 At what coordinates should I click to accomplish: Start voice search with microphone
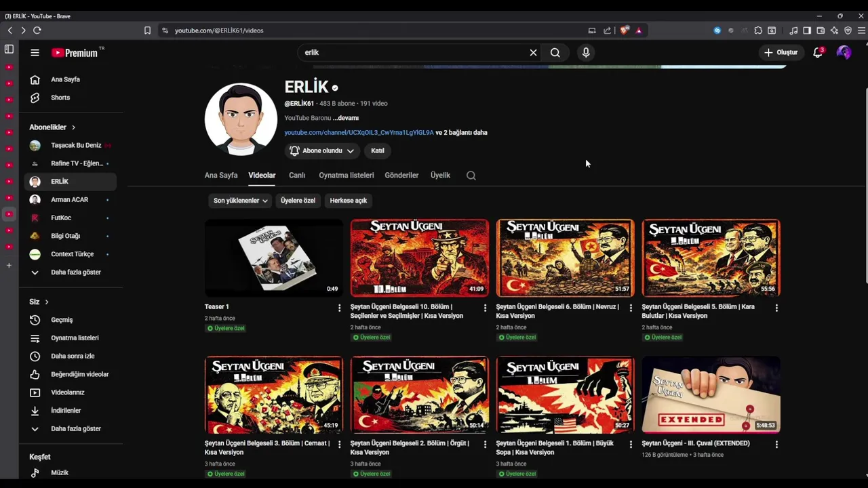coord(586,52)
